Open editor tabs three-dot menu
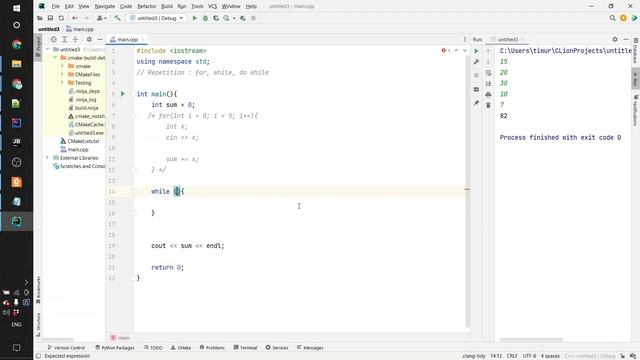This screenshot has width=640, height=360. click(x=464, y=39)
